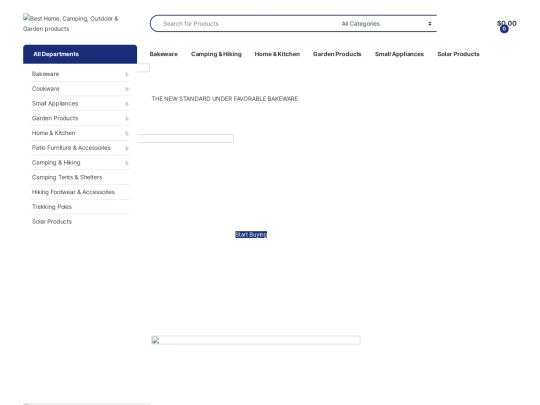Expand Garden Products arrow in the sidebar

tap(127, 118)
